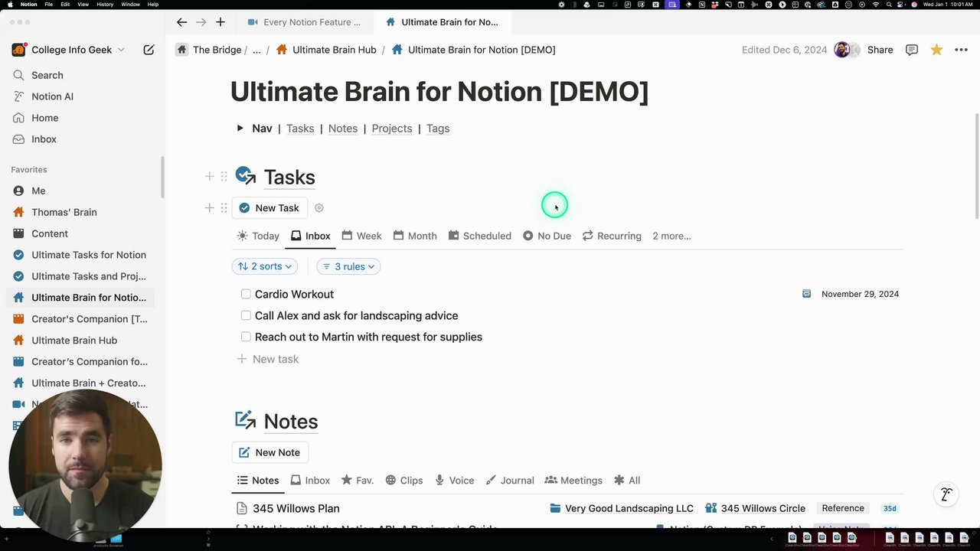Click the breadcrumb ellipsis
The image size is (980, 551).
click(256, 50)
